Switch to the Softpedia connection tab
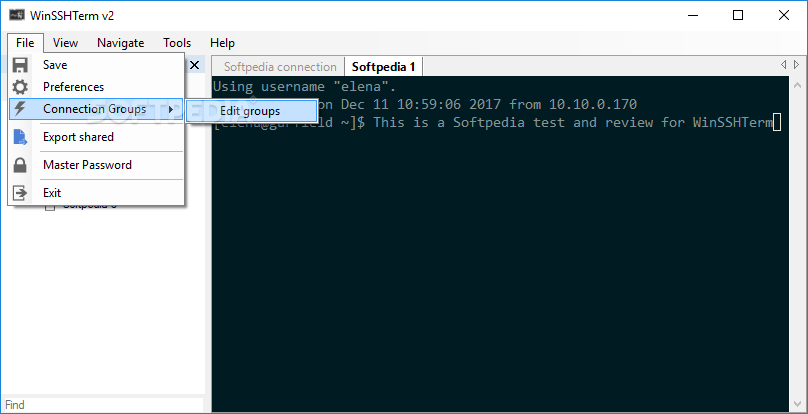This screenshot has height=414, width=808. (280, 67)
